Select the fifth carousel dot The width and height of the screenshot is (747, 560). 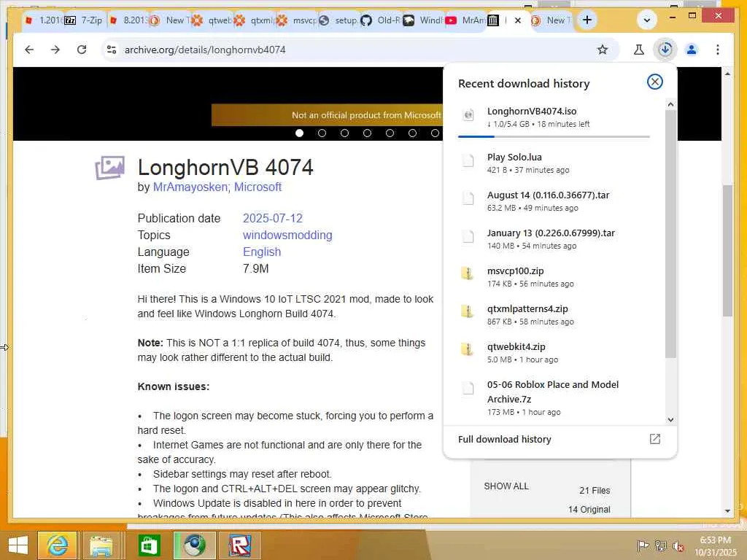pyautogui.click(x=390, y=133)
